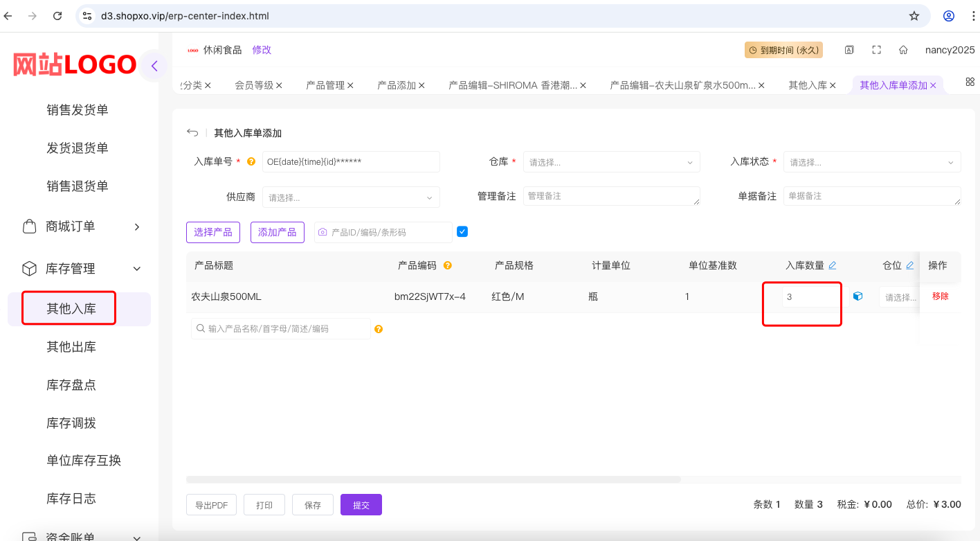Switch to 产品管理 tab
Viewport: 980px width, 541px height.
(x=325, y=85)
